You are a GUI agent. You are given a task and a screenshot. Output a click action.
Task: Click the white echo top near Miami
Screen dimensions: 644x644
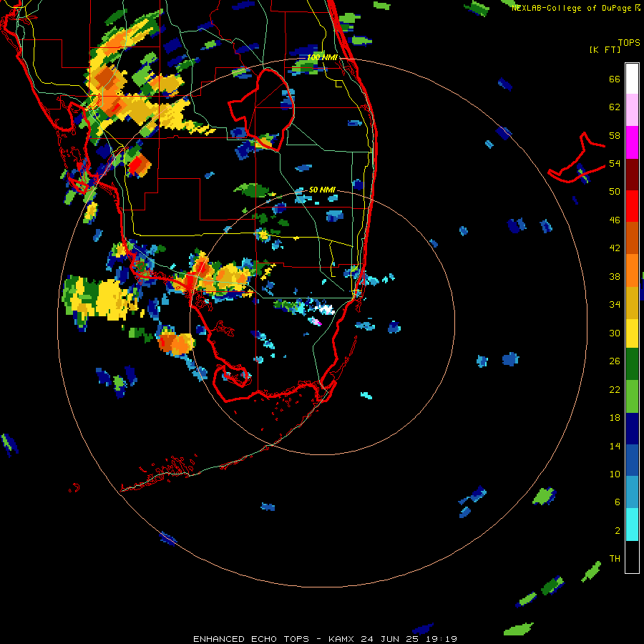(326, 309)
